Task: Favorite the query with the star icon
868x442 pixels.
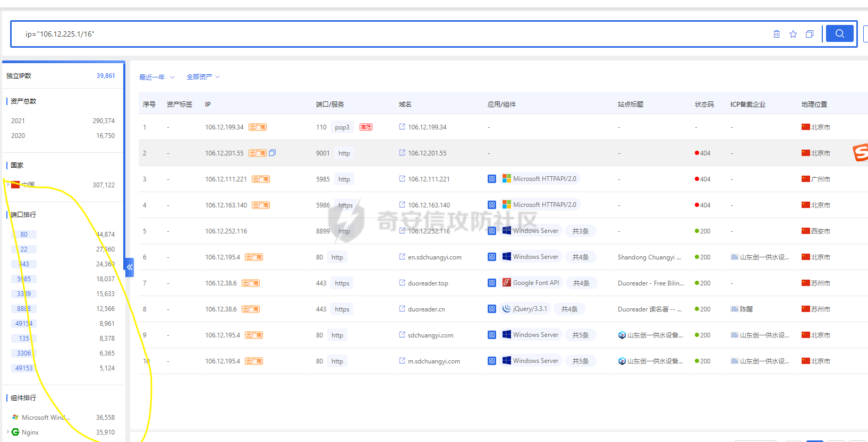Action: [x=793, y=34]
